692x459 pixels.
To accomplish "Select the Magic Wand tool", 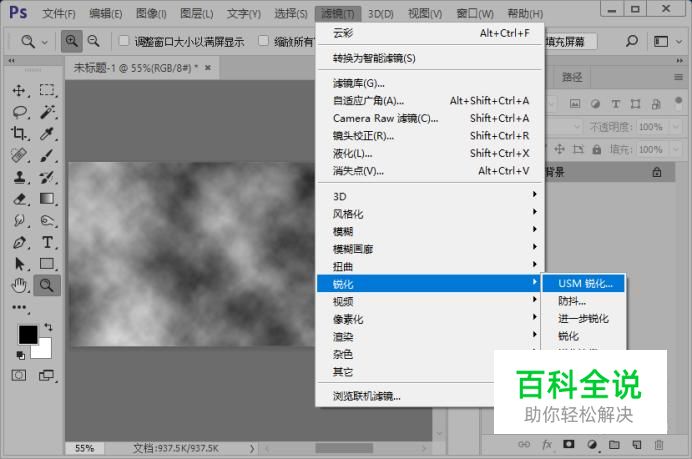I will (47, 112).
